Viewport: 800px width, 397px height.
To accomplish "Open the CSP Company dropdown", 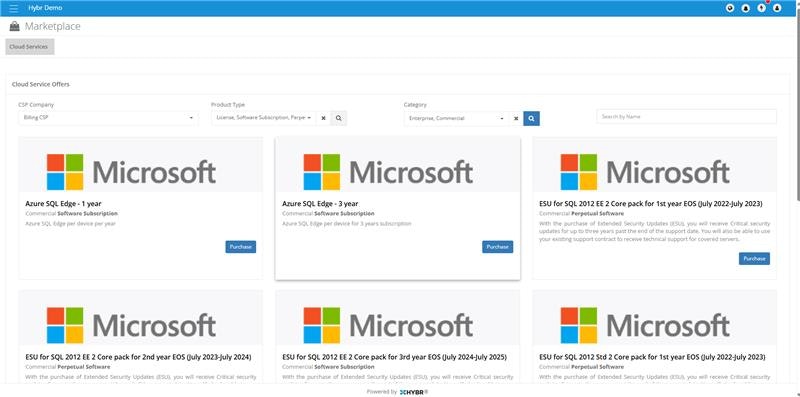I will pyautogui.click(x=108, y=118).
